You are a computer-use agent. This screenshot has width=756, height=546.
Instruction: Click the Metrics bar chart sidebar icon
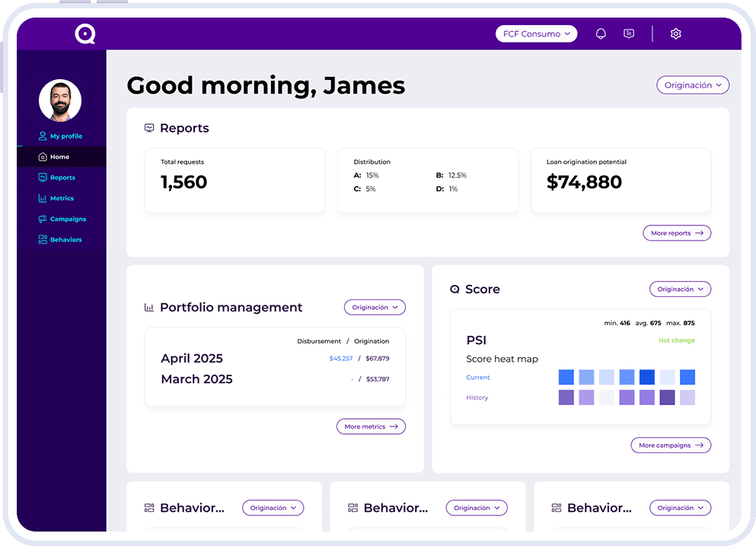[x=43, y=198]
